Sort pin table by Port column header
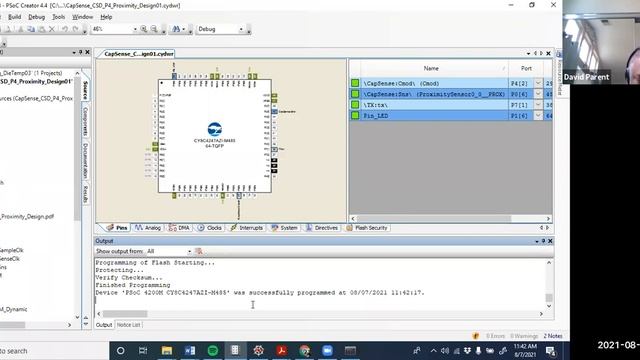Screen dimensions: 640x360 tap(526, 69)
